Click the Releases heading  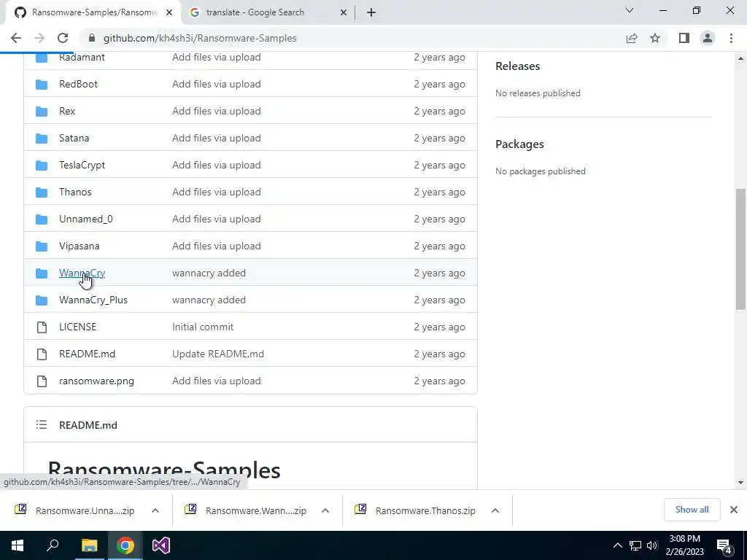[x=518, y=66]
